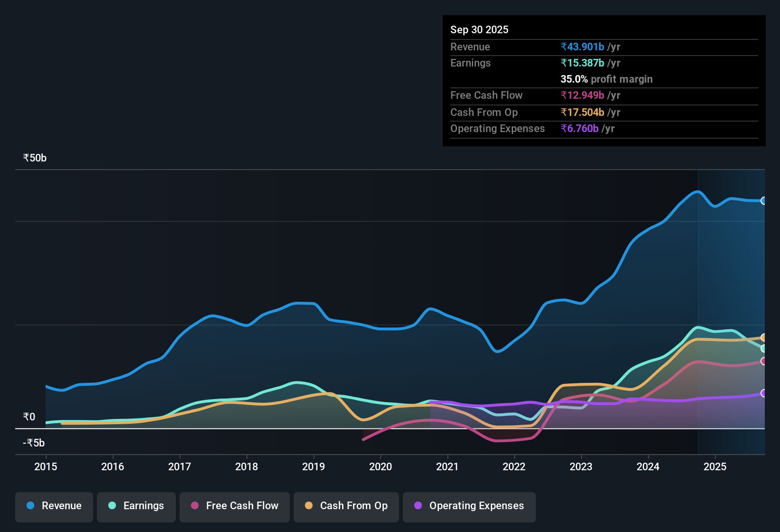Screen dimensions: 780x532
Task: Click the ₹50b axis label
Action: tap(34, 158)
